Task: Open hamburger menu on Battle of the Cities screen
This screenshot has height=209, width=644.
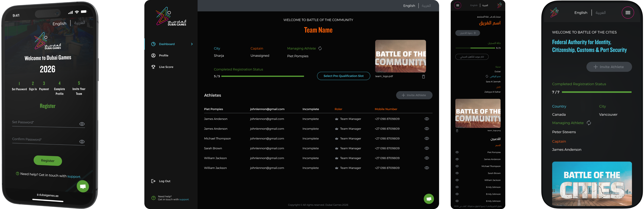Action: click(628, 13)
